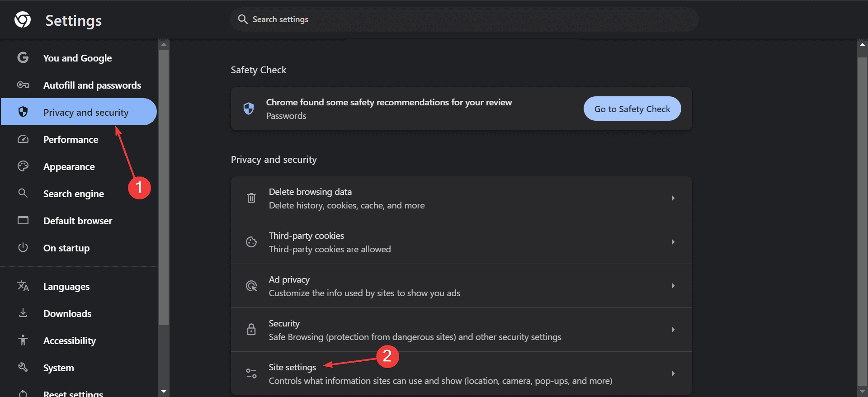Image resolution: width=868 pixels, height=397 pixels.
Task: Click the window icon for Default browser
Action: (x=23, y=221)
